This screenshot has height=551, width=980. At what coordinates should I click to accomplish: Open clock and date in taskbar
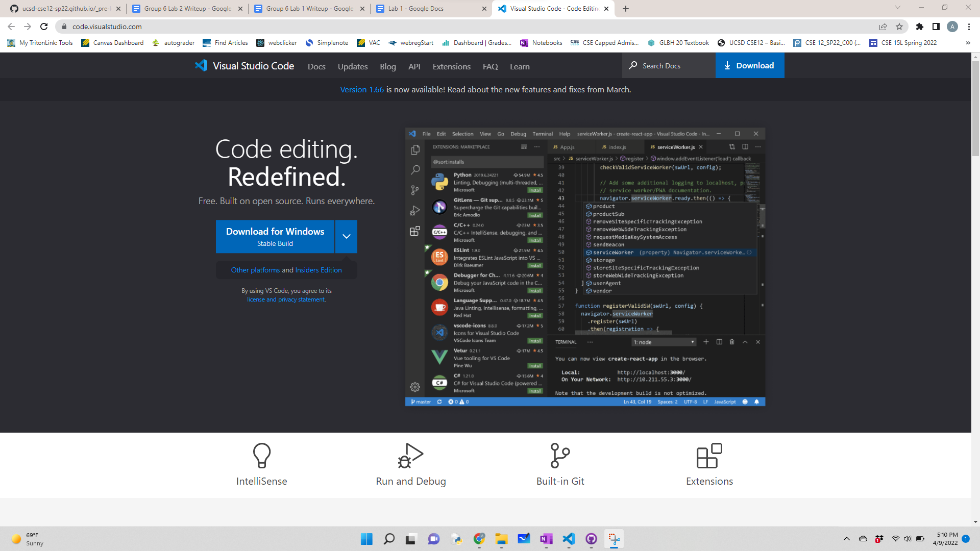click(x=945, y=539)
